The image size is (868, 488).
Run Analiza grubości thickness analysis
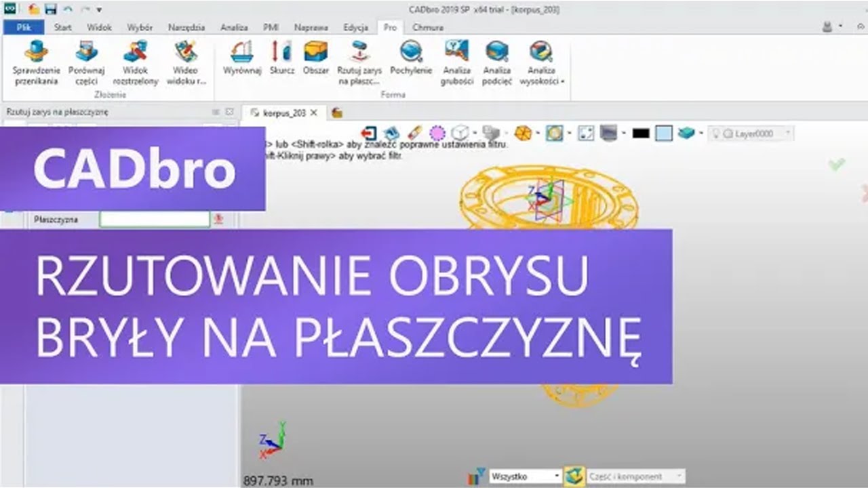click(x=456, y=62)
